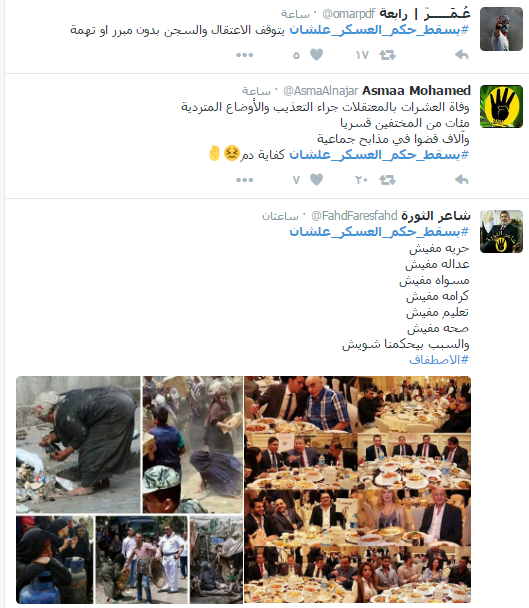Open hashtag in the omarpdf tweet
529x608 pixels.
tap(379, 30)
